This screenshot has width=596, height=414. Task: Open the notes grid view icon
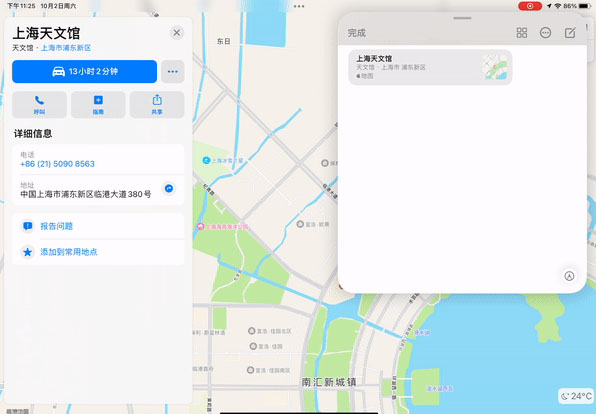522,33
